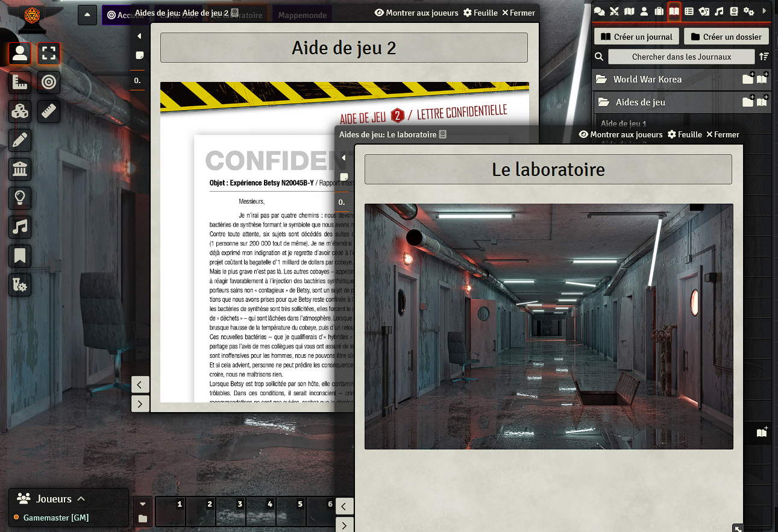Click the Créer un dossier button
778x532 pixels.
[x=726, y=37]
